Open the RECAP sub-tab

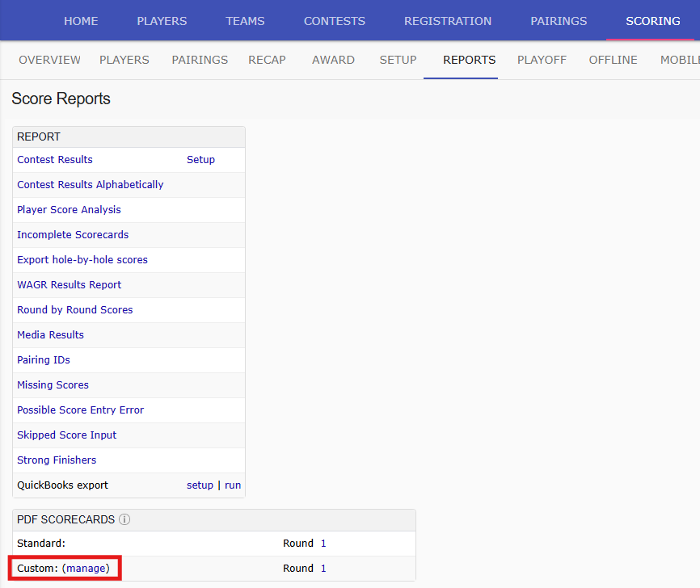click(267, 60)
